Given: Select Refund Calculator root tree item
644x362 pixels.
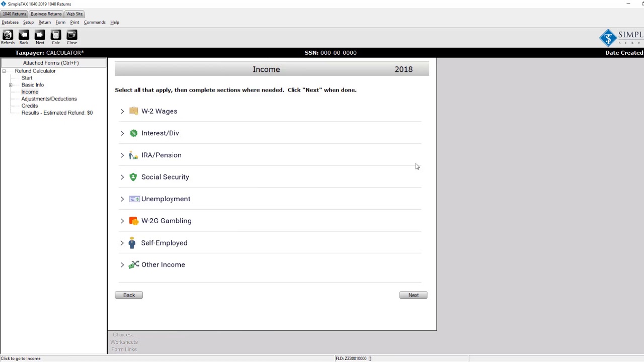Looking at the screenshot, I should tap(35, 71).
